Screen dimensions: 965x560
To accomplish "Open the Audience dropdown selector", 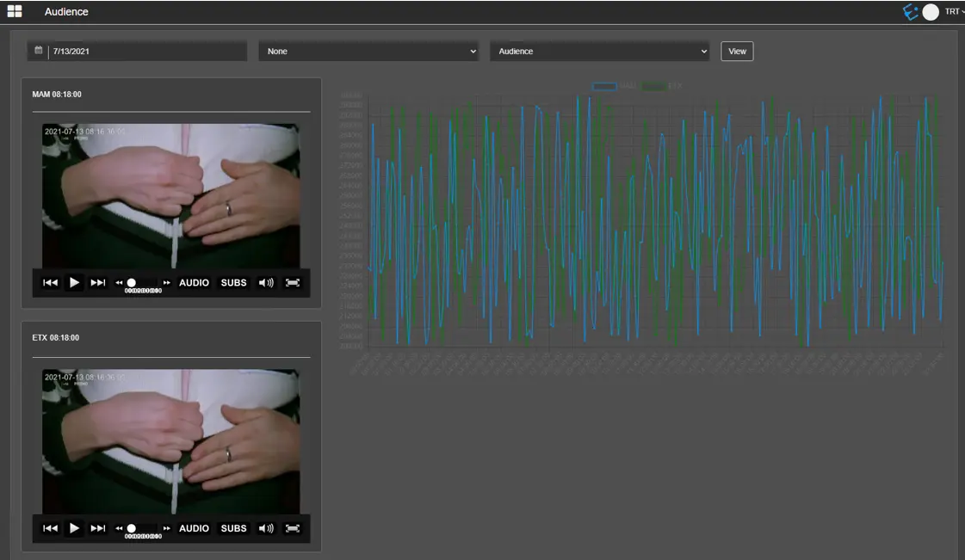I will pos(600,51).
